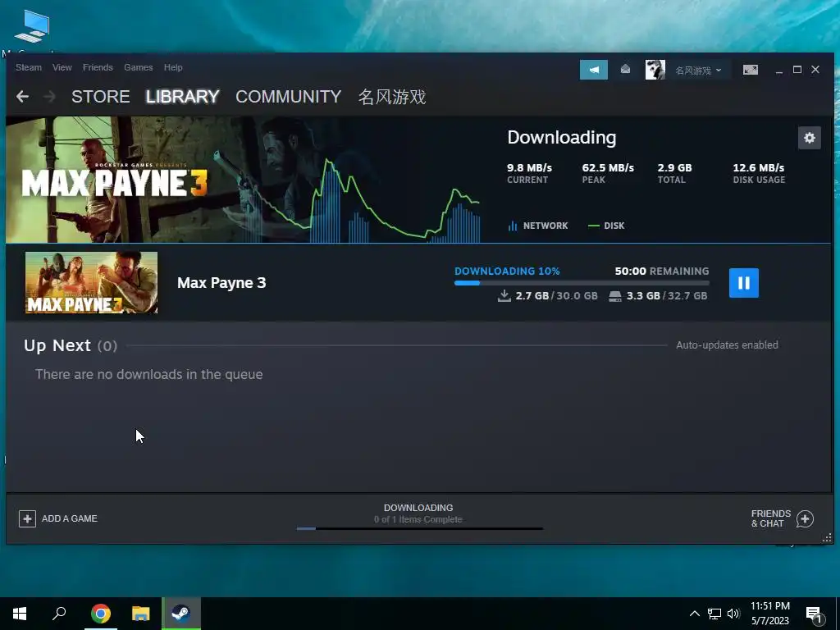840x630 pixels.
Task: Click the Max Payne 3 thumbnail
Action: pyautogui.click(x=92, y=282)
